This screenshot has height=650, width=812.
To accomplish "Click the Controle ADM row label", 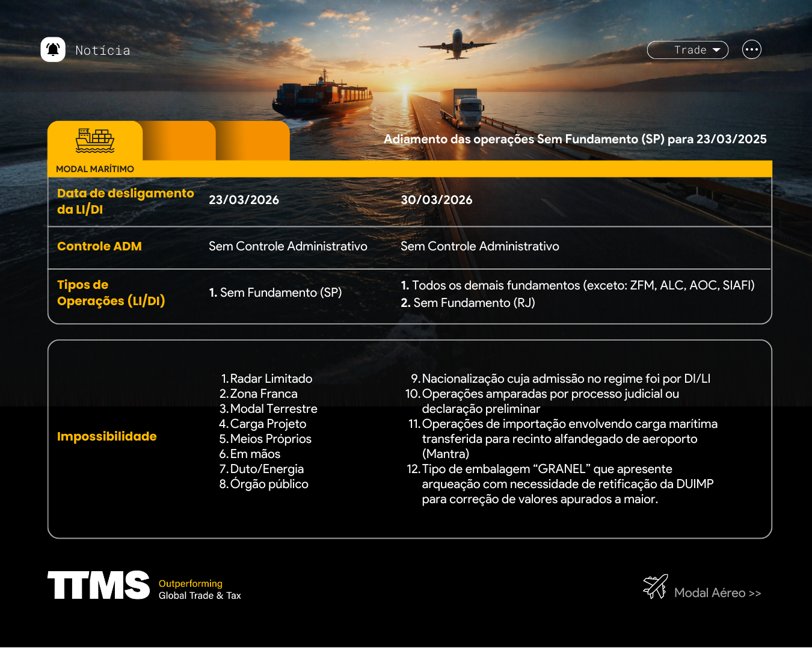I will click(x=99, y=246).
